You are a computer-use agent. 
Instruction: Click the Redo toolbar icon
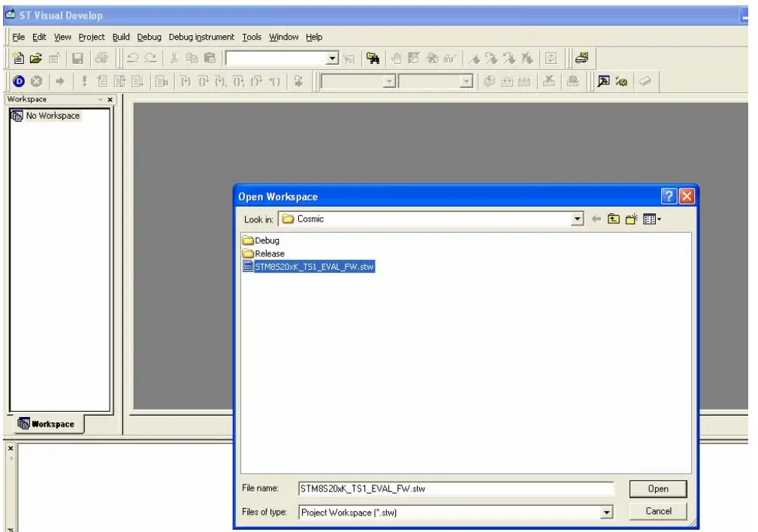(150, 59)
